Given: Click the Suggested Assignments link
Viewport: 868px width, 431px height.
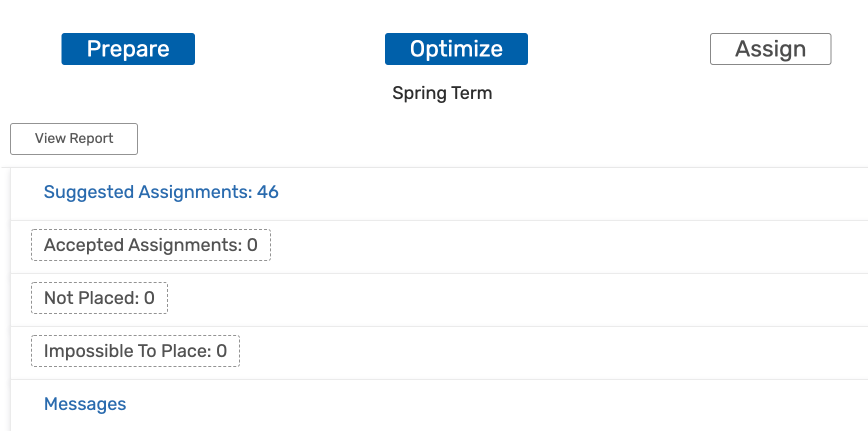Looking at the screenshot, I should 161,192.
